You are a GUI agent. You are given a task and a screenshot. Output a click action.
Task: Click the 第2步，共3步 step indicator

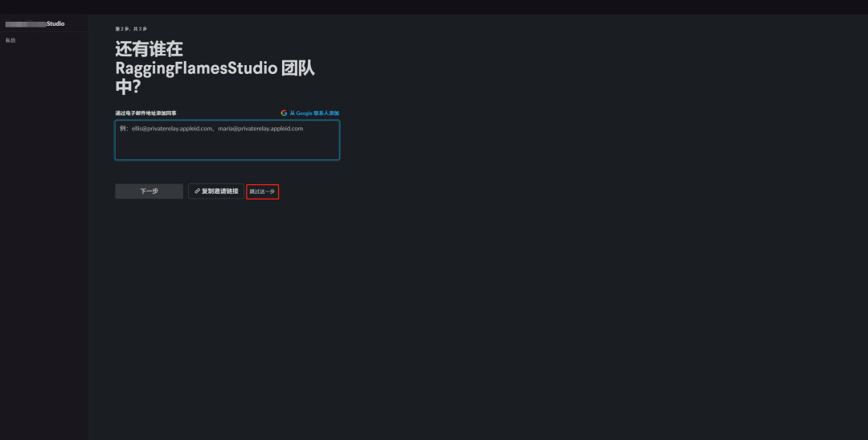click(x=131, y=29)
